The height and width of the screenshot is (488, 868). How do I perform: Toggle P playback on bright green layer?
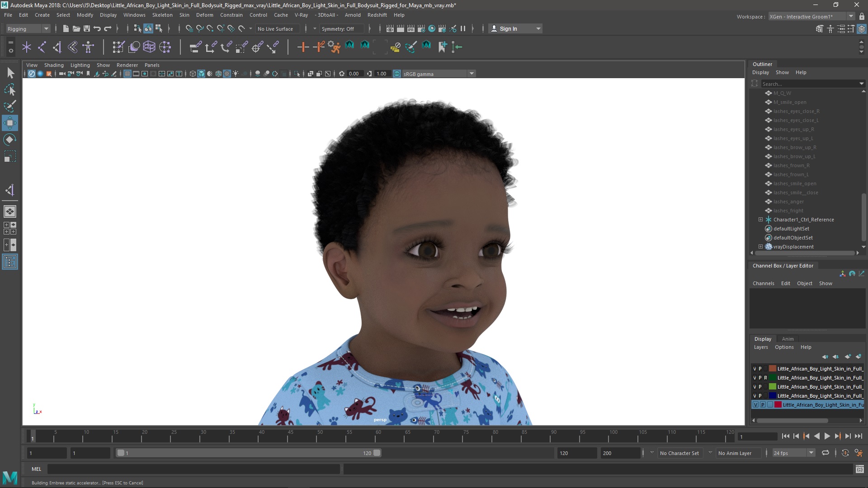pos(760,387)
